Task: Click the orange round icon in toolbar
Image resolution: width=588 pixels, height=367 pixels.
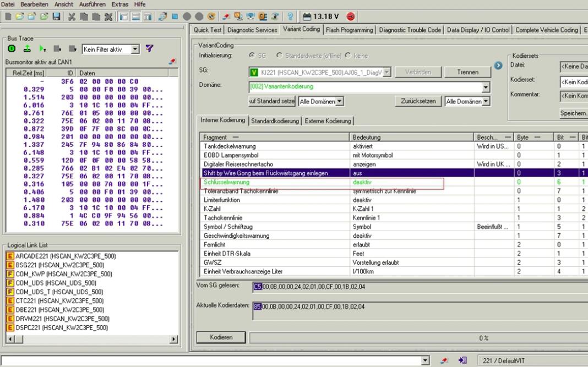Action: tap(211, 17)
